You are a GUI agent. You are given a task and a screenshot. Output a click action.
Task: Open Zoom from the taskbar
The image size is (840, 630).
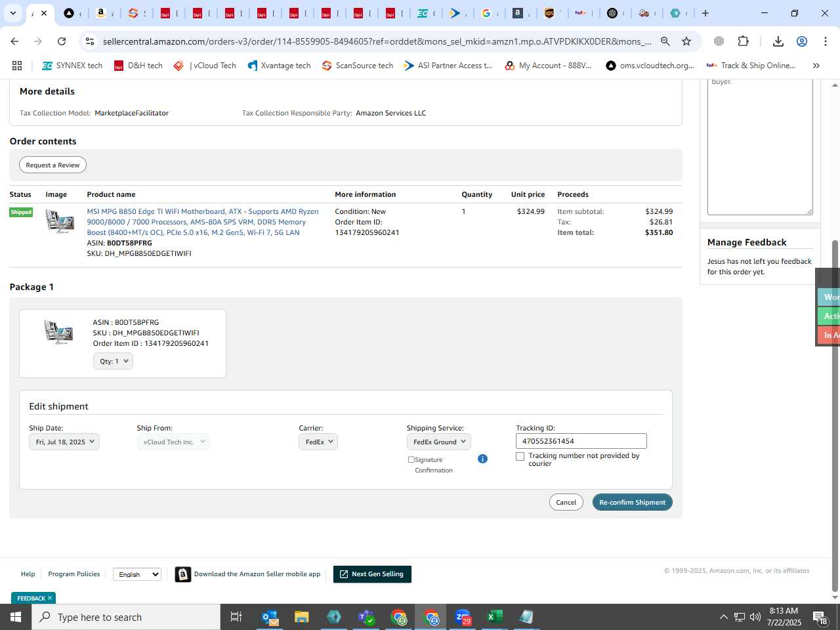pyautogui.click(x=463, y=617)
